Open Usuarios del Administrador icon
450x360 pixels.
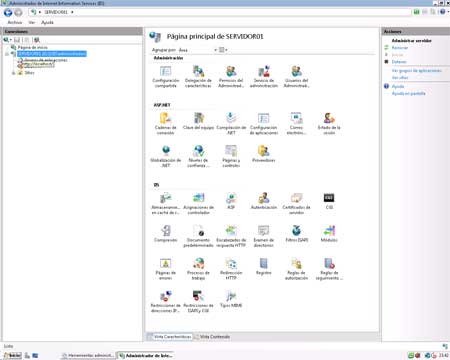click(296, 77)
